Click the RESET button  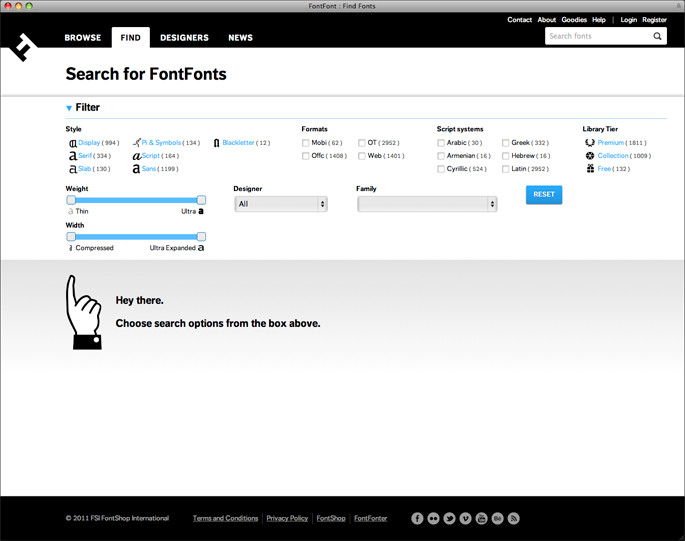point(544,194)
